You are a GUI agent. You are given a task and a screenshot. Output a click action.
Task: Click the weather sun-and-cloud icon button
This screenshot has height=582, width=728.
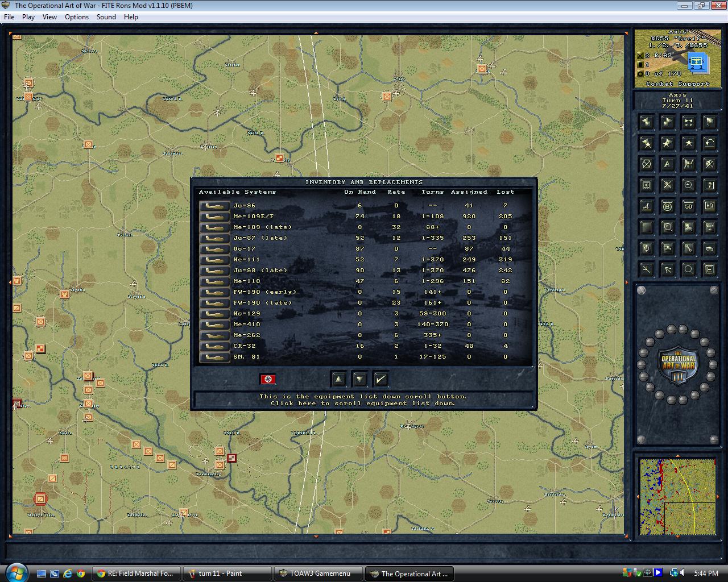click(x=688, y=227)
